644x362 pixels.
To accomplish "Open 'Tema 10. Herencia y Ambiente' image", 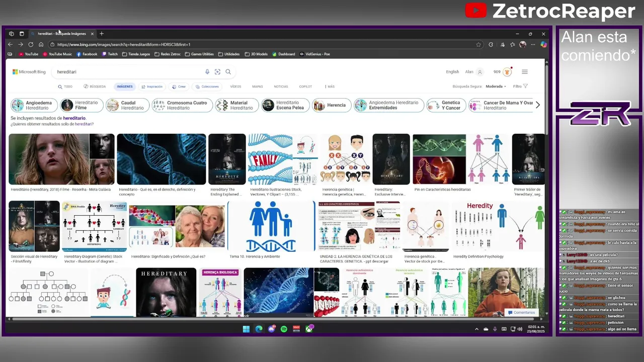I will tap(271, 226).
